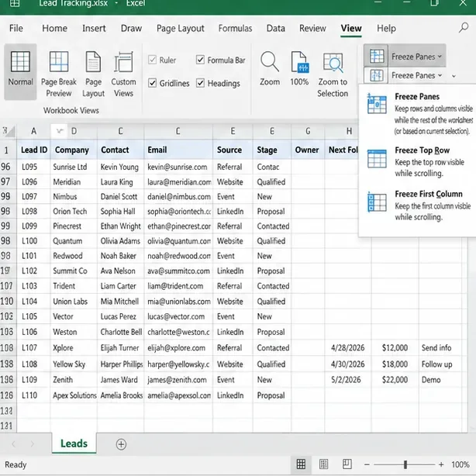
Task: Select Normal view in status bar
Action: pos(301,464)
